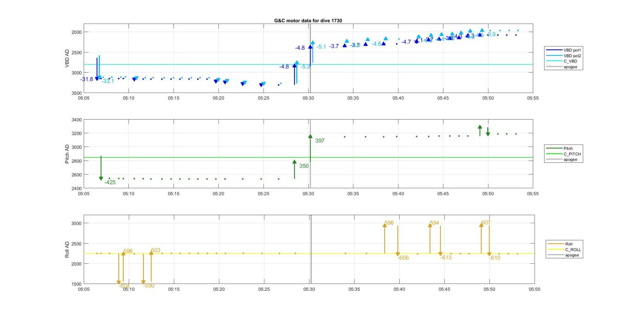Click the '-5.1' VBD data label
Screen dimensions: 644x319
[x=321, y=46]
